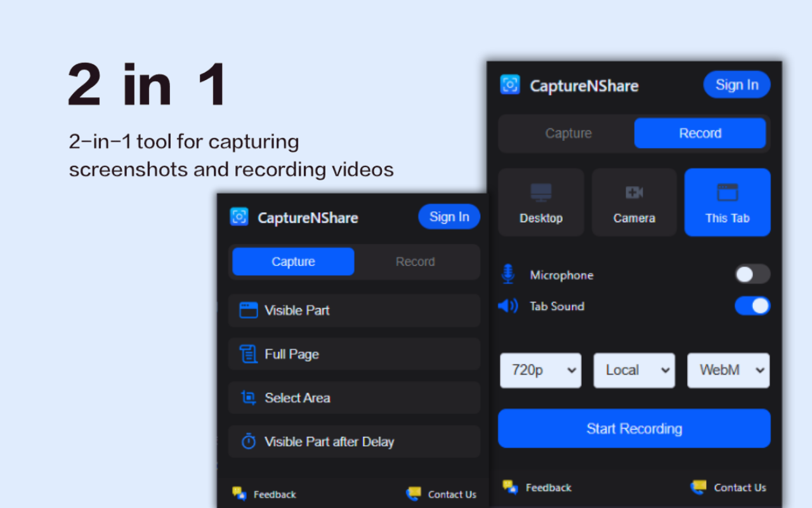812x508 pixels.
Task: Click the Start Recording button
Action: click(x=634, y=428)
